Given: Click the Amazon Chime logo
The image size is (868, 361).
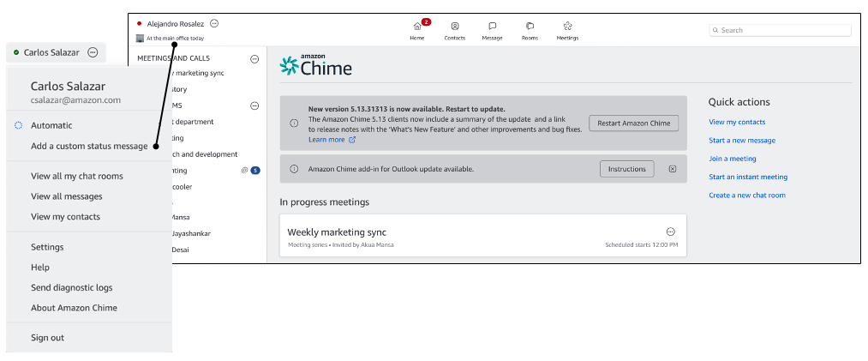Looking at the screenshot, I should [316, 65].
